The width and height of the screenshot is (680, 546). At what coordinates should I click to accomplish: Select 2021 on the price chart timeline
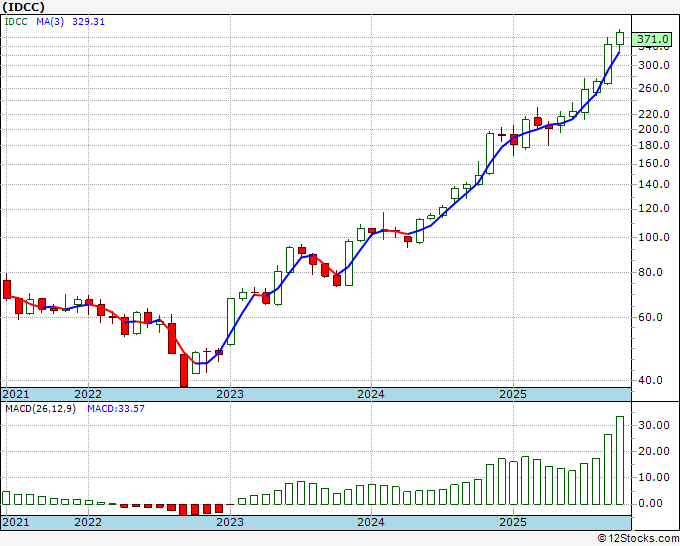pyautogui.click(x=16, y=394)
